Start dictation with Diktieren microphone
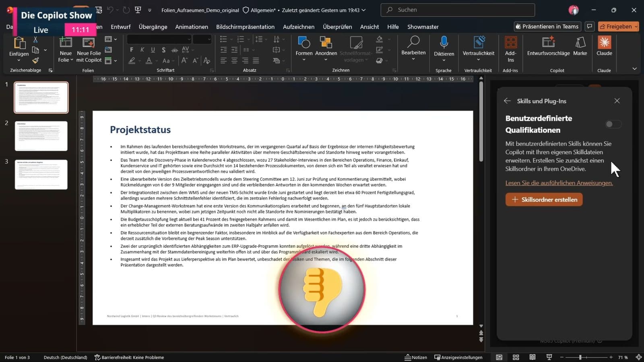The width and height of the screenshot is (644, 362). click(x=444, y=49)
